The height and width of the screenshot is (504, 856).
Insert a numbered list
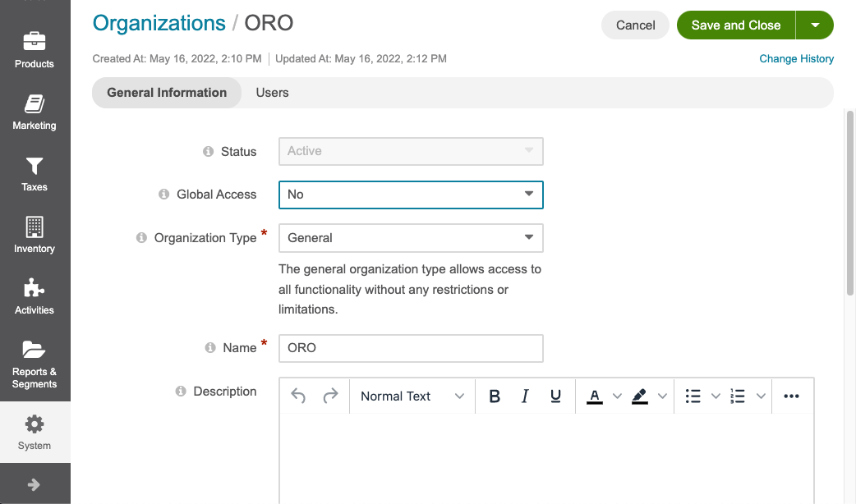point(738,396)
